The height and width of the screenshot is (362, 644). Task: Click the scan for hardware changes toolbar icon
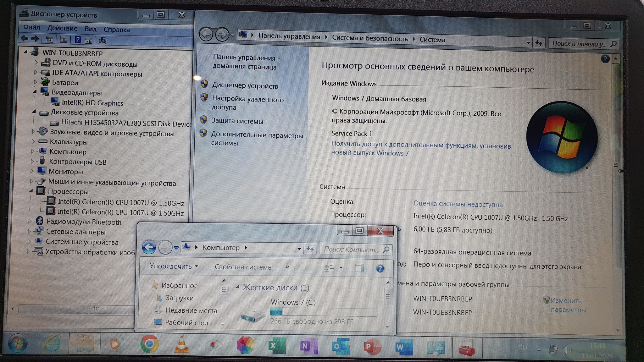click(103, 40)
